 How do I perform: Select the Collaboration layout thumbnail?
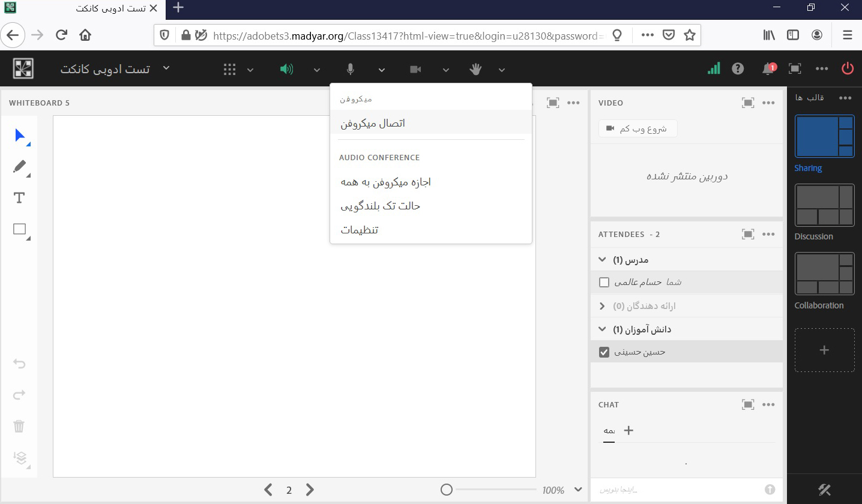[x=824, y=274]
